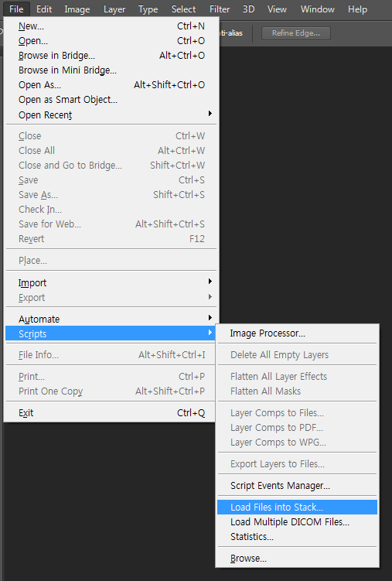
Task: Select Load Multiple DICOM Files
Action: (297, 521)
